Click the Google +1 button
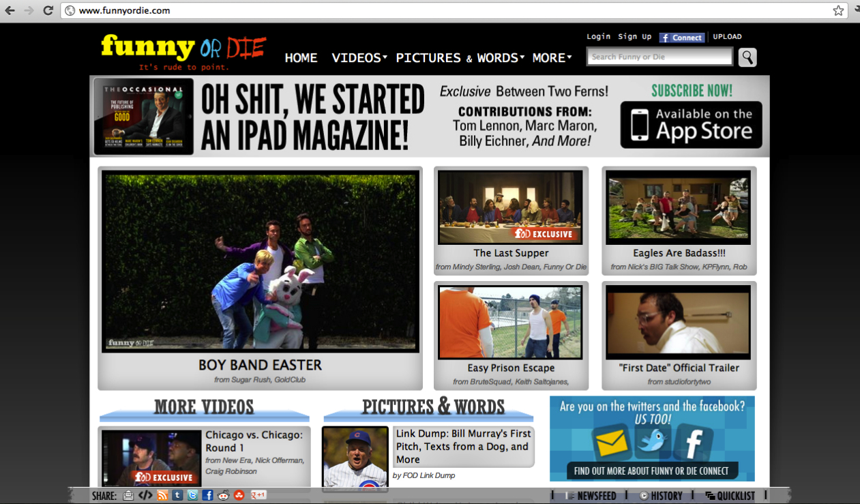The image size is (860, 504). 258,496
